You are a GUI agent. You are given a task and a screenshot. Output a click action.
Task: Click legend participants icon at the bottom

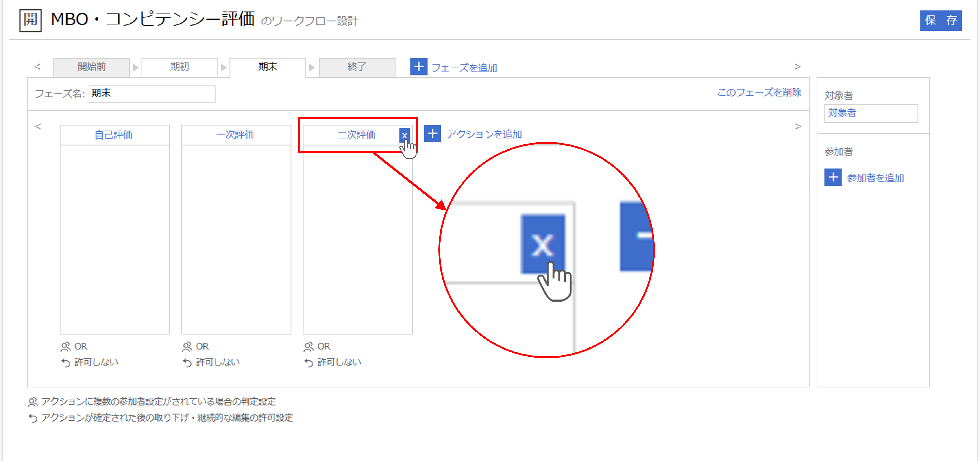pyautogui.click(x=33, y=402)
